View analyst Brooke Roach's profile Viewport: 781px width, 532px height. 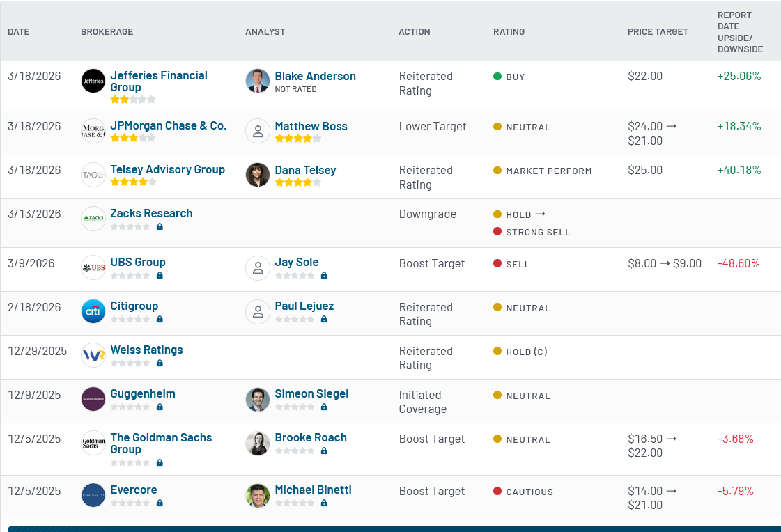point(311,437)
